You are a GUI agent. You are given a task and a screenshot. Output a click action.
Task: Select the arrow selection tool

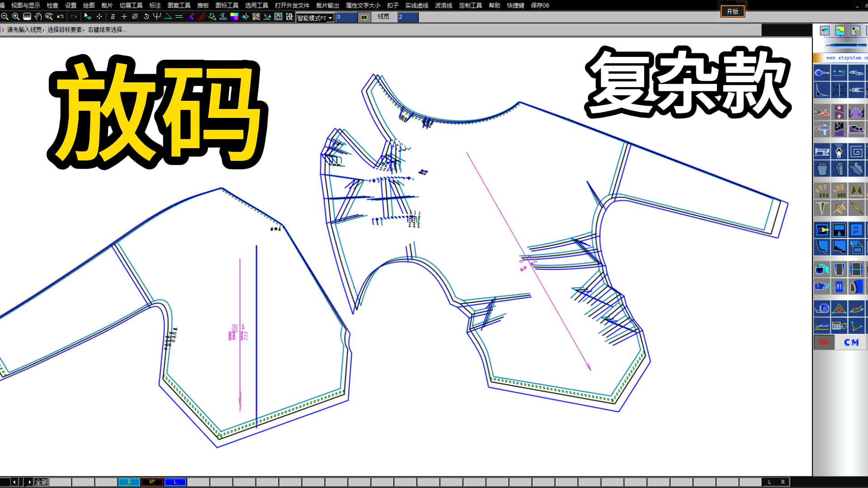pos(87,17)
